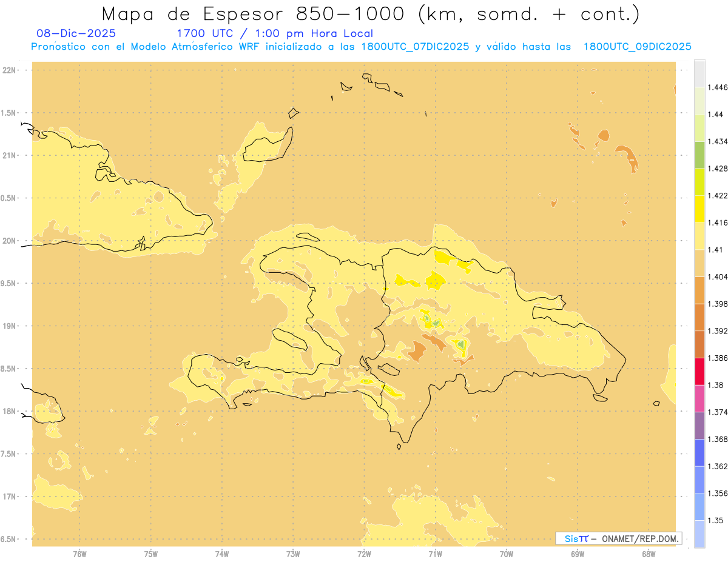The width and height of the screenshot is (728, 562).
Task: Click the legend value 1.356
Action: 718,493
